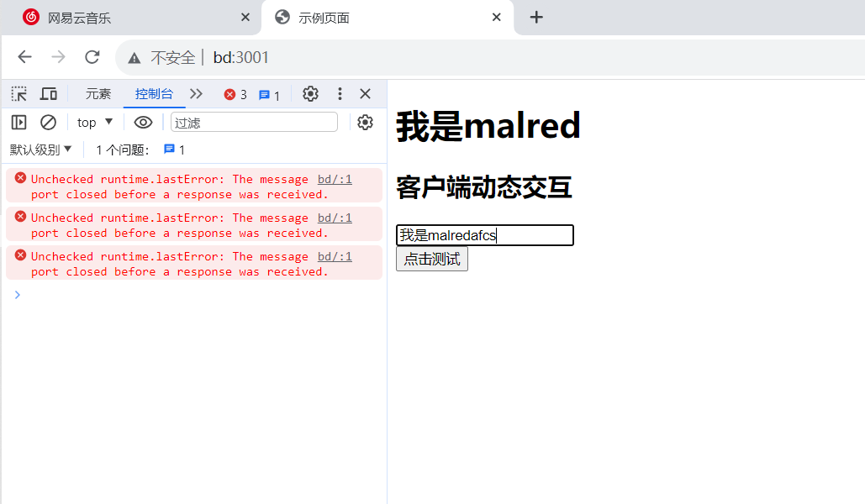
Task: Open the bd/:1 error source link
Action: point(335,178)
